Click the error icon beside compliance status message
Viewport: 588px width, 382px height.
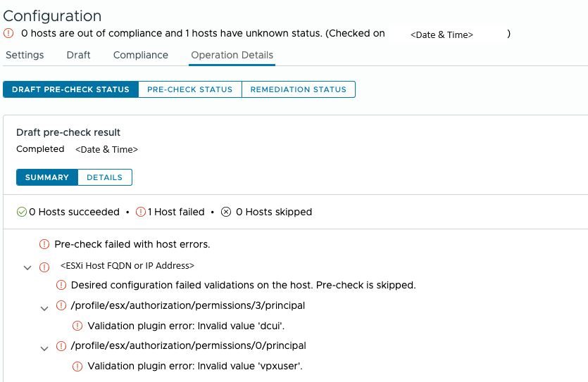point(8,33)
